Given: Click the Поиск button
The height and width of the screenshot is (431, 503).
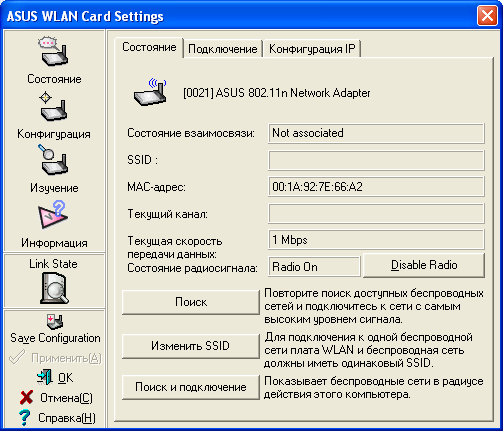Looking at the screenshot, I should coord(191,302).
